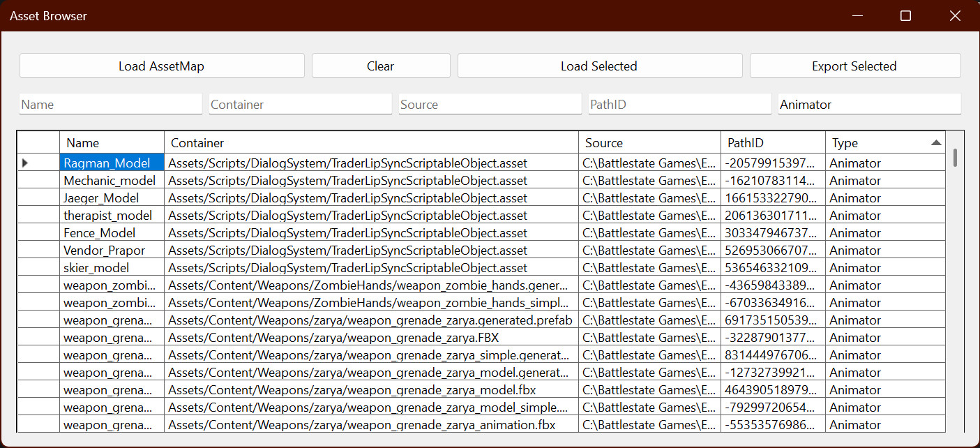
Task: Close the Asset Browser window
Action: (955, 15)
